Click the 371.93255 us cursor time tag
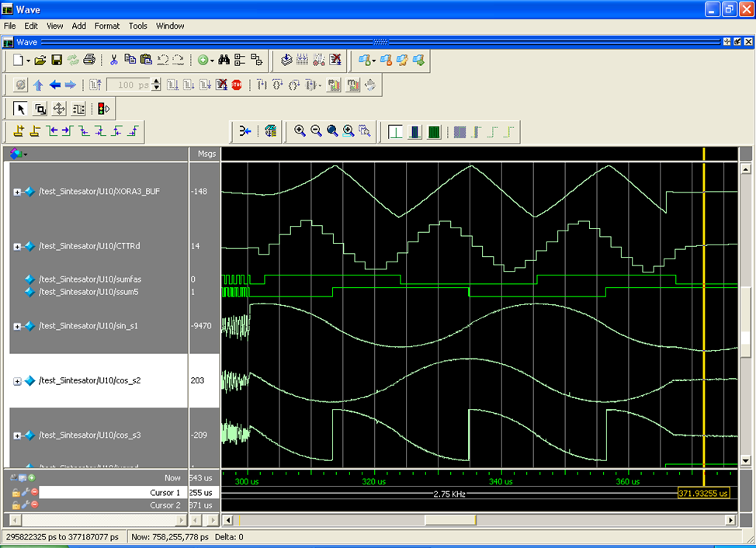The width and height of the screenshot is (756, 548). pos(703,493)
